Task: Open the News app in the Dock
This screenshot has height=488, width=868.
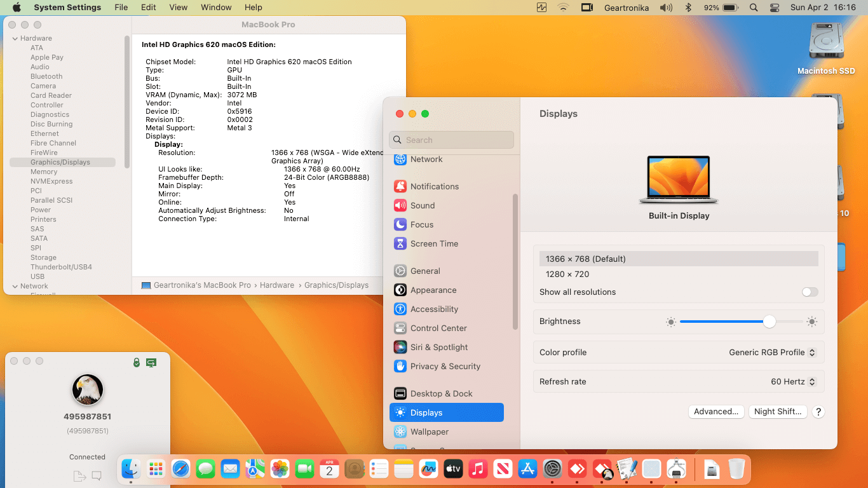Action: point(503,469)
